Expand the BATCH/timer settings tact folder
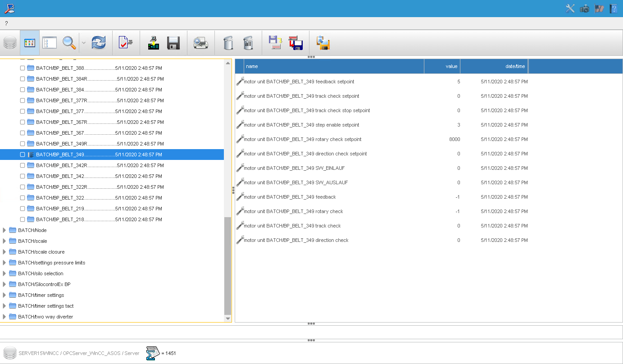Viewport: 623px width, 364px height. coord(5,306)
